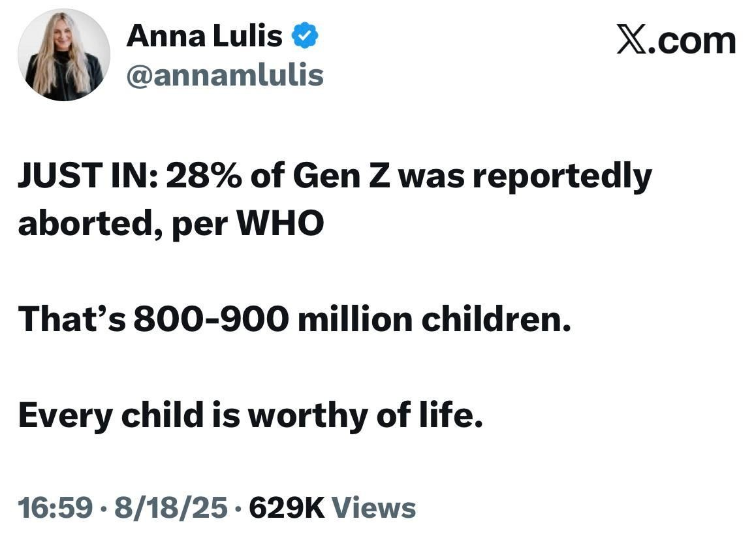
Task: Open Anna Lulis profile avatar photo
Action: click(x=64, y=55)
